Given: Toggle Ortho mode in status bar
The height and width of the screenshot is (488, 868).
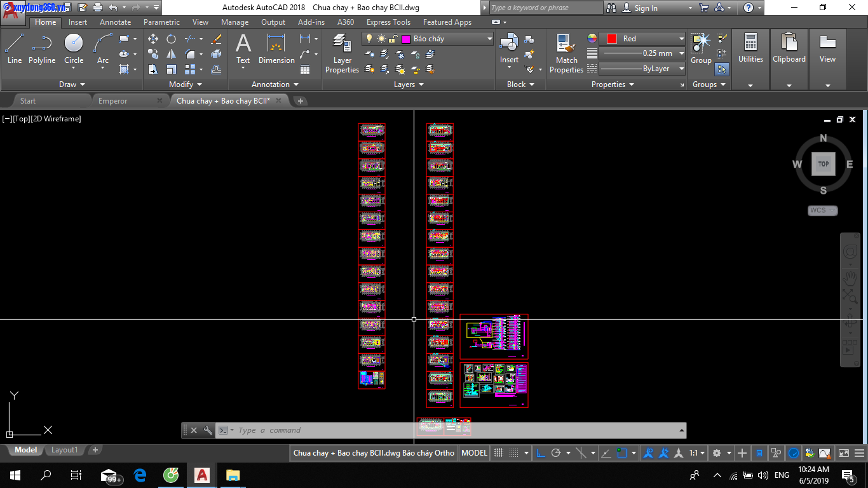Looking at the screenshot, I should (541, 453).
